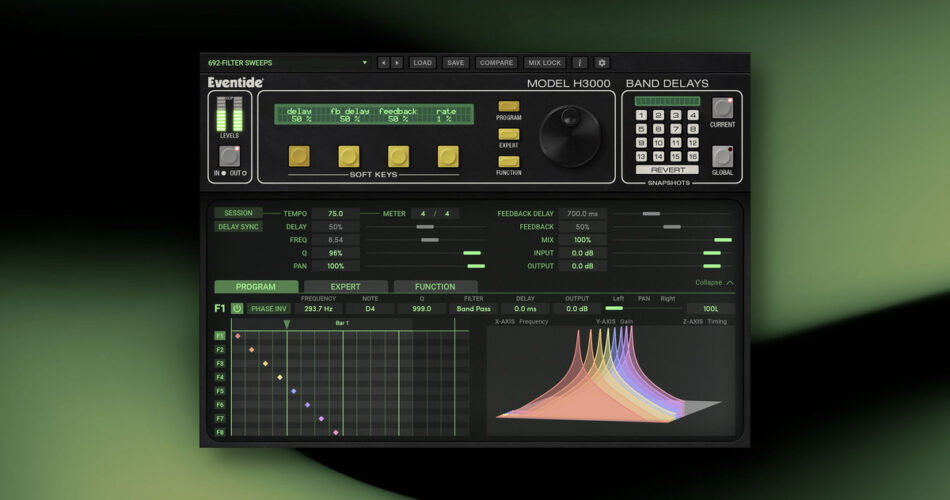The width and height of the screenshot is (950, 500).
Task: Click the MIX slider handle
Action: [722, 240]
